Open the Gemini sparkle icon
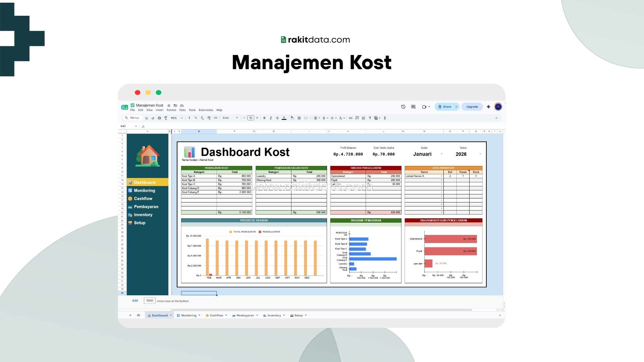 [488, 107]
